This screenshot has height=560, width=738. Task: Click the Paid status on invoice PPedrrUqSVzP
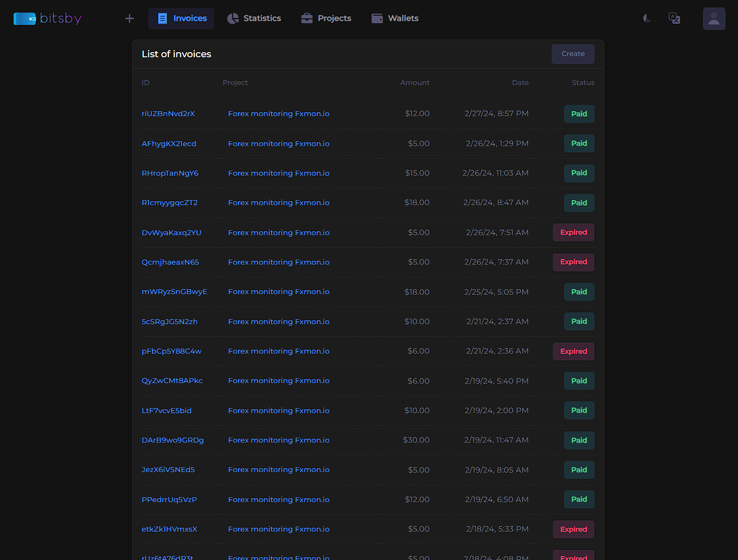[579, 499]
